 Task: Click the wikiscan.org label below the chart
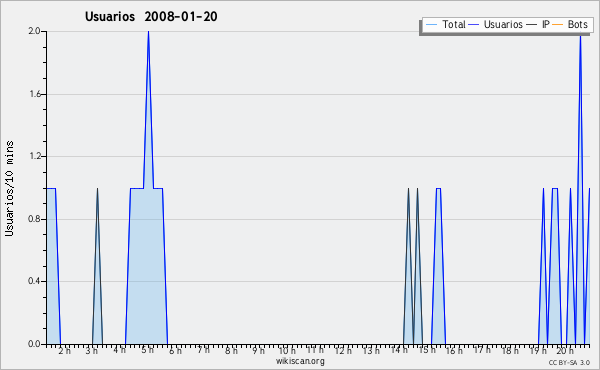click(x=300, y=361)
